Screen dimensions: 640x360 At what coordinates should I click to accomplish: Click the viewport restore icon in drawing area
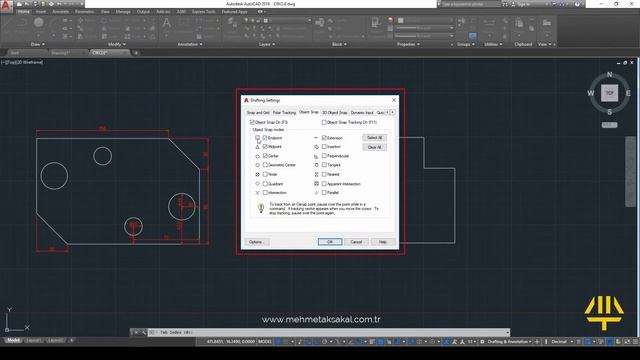pos(625,63)
